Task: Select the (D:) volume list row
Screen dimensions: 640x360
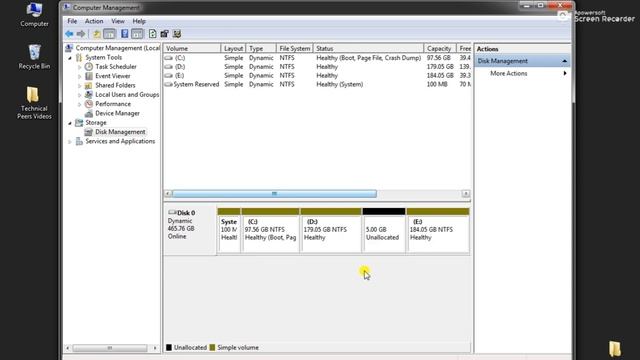Action: pyautogui.click(x=317, y=67)
